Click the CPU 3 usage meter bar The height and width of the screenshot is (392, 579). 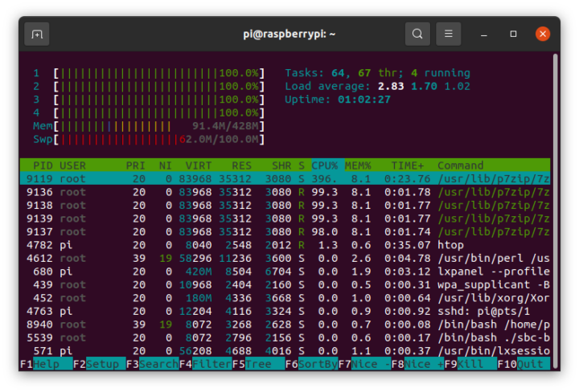(x=159, y=100)
